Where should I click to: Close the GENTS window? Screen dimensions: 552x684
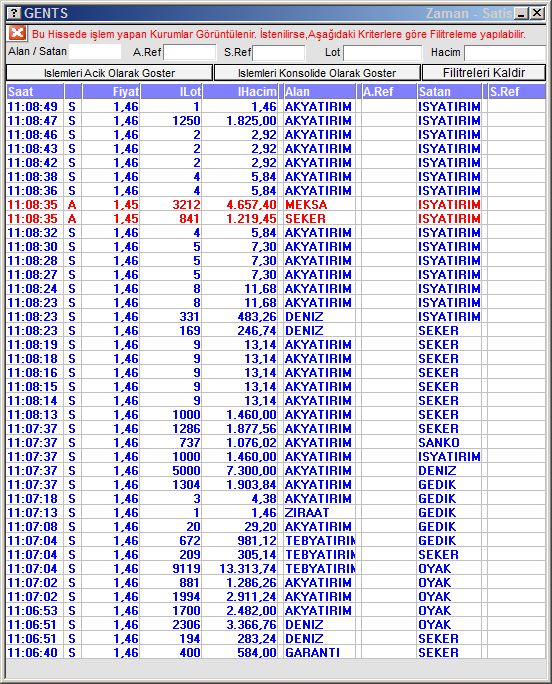(x=537, y=14)
